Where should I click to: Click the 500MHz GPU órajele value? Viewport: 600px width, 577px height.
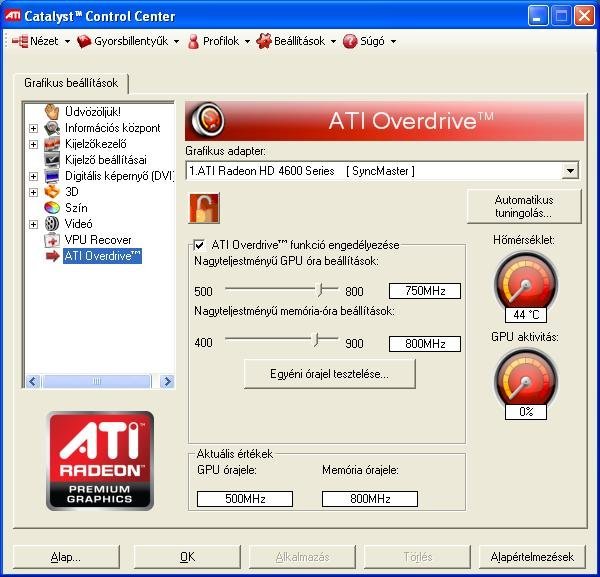coord(245,499)
